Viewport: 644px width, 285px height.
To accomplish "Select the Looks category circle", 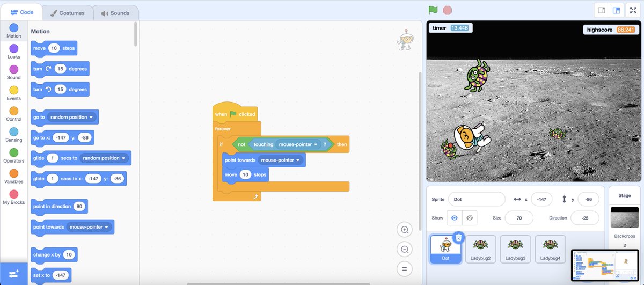I will (x=14, y=48).
